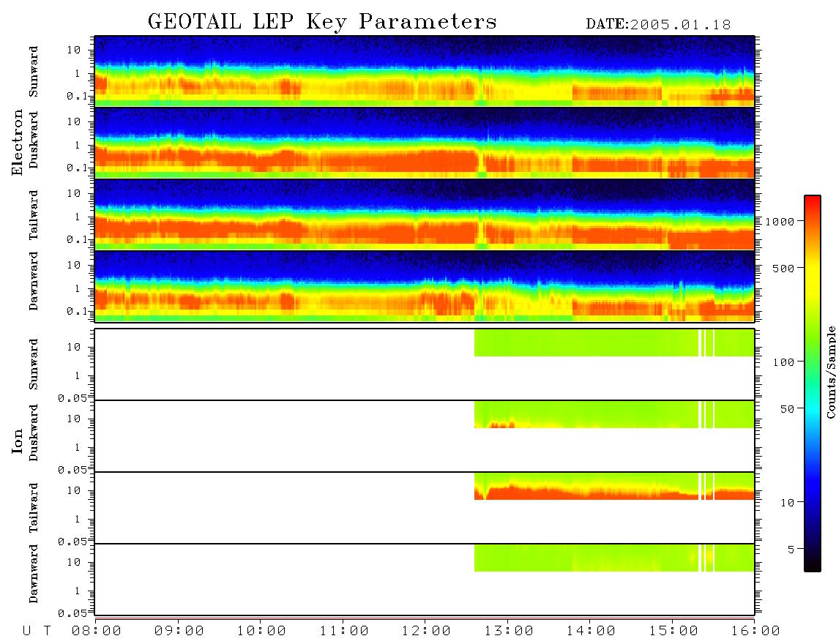Click the 10 tick of Ion Tailward panel
The width and height of the screenshot is (836, 644).
[74, 490]
